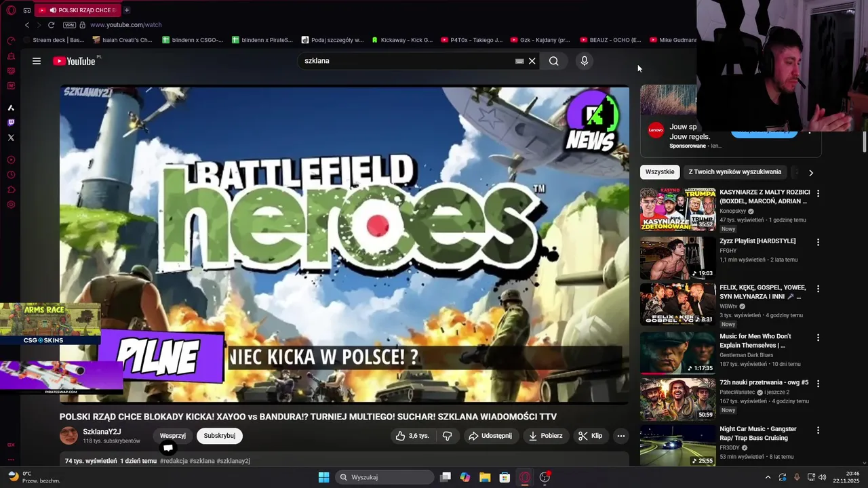
Task: Click hashtag #redakcja
Action: pyautogui.click(x=174, y=461)
